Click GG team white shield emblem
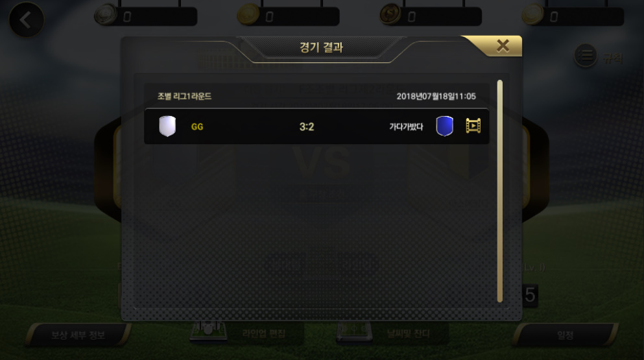 point(167,126)
